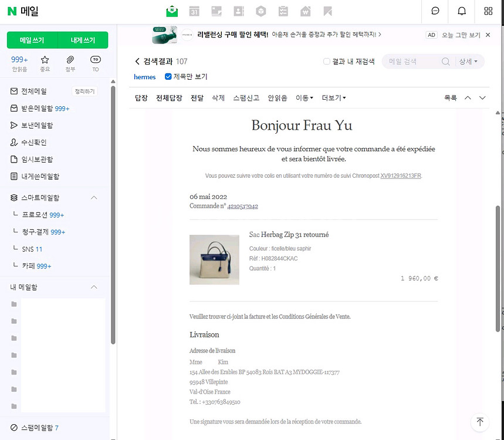Open the 더보기 dropdown

point(332,98)
